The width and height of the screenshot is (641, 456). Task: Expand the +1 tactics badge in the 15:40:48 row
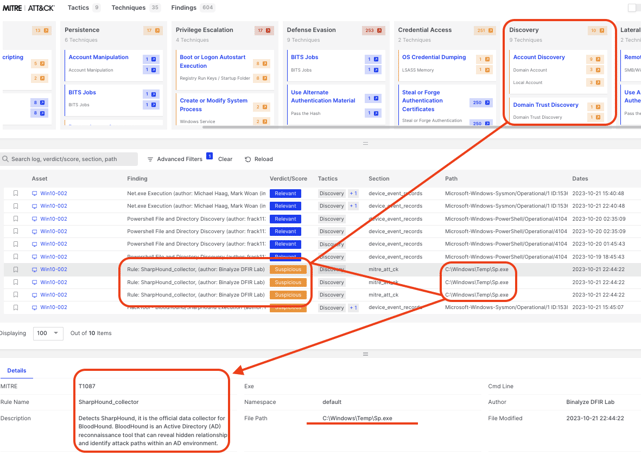pos(353,193)
